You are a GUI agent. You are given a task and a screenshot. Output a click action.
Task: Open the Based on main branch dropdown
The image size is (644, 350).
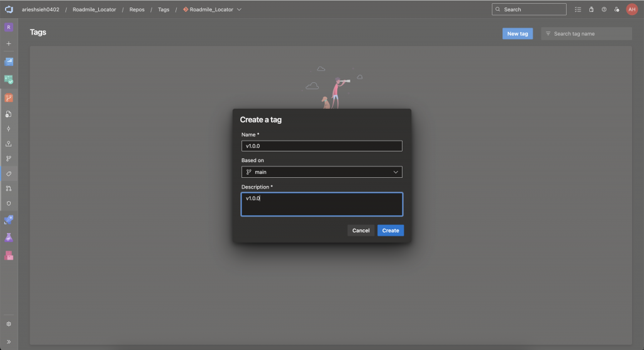pyautogui.click(x=321, y=172)
